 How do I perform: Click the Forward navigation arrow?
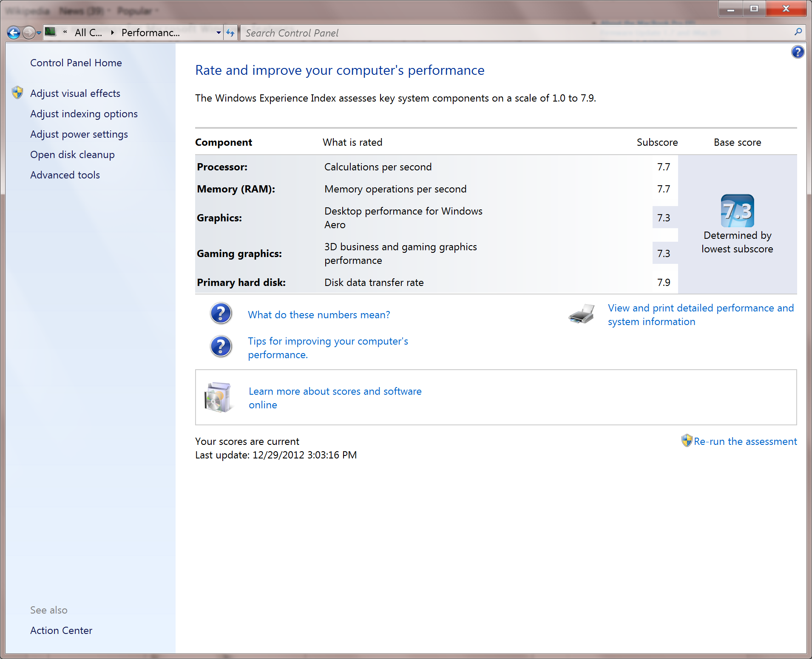28,33
